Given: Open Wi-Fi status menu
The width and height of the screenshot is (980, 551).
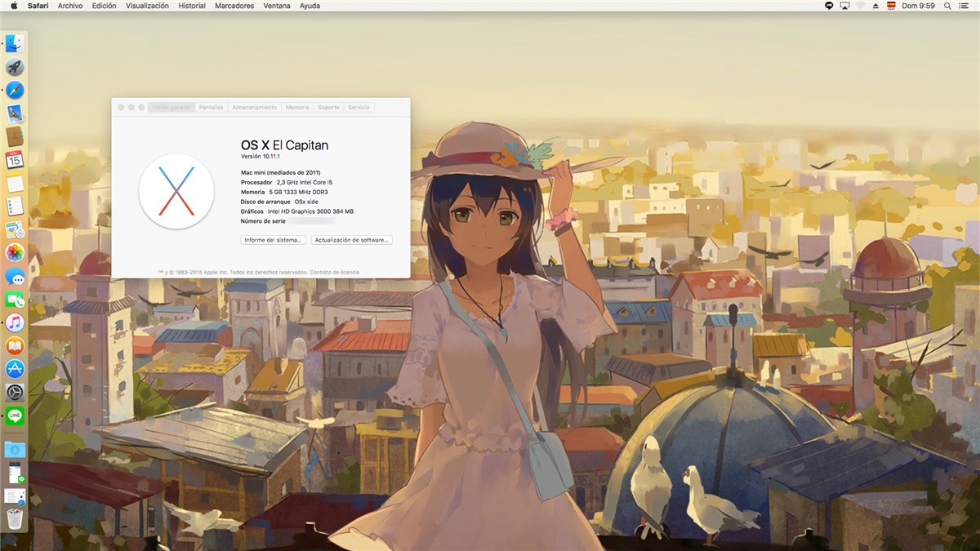Looking at the screenshot, I should point(861,6).
